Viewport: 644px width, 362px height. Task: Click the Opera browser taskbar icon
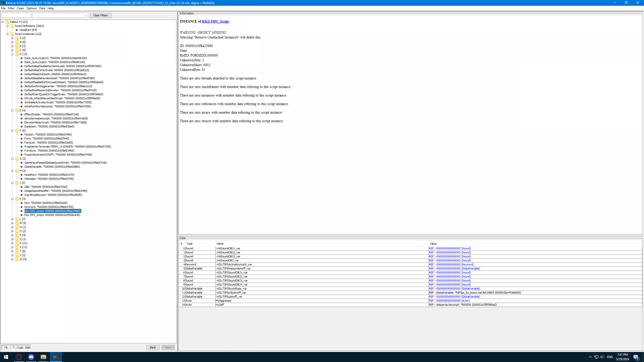(x=19, y=357)
